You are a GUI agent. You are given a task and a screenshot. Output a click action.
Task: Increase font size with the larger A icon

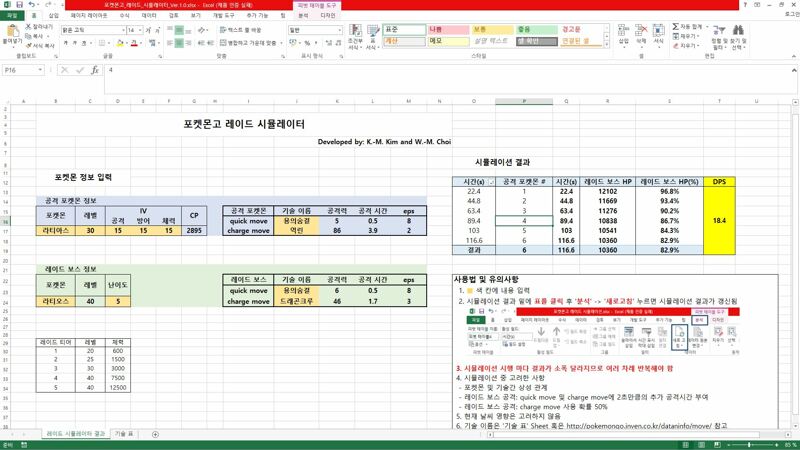point(148,30)
